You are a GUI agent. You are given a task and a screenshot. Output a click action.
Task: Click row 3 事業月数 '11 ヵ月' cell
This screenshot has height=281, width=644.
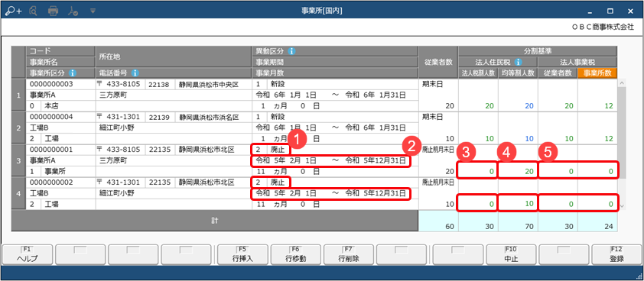[x=335, y=171]
